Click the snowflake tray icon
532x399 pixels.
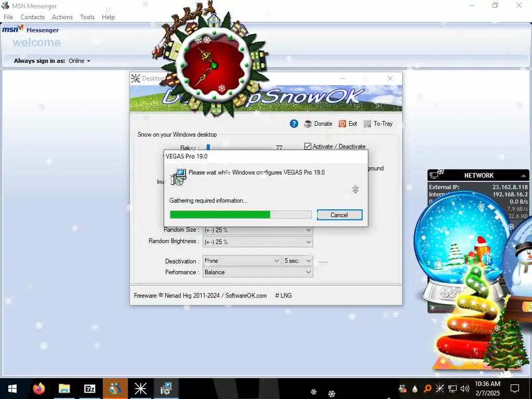coord(440,389)
